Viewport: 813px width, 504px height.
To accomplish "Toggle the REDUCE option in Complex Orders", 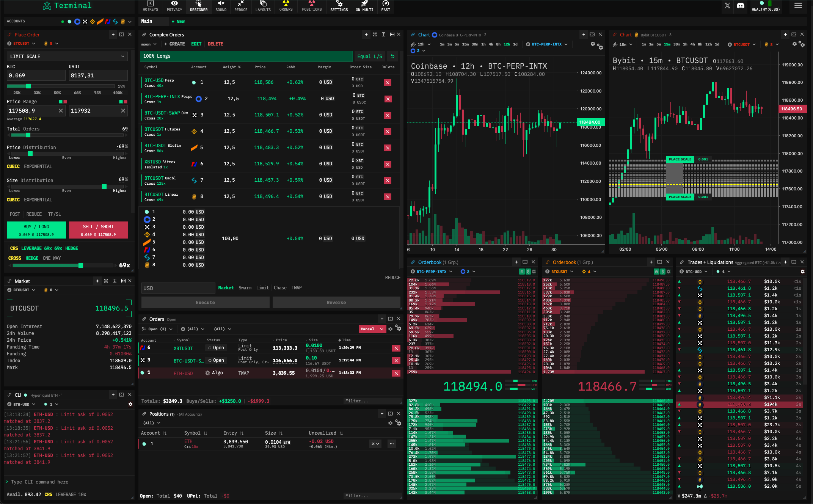I will click(x=392, y=278).
